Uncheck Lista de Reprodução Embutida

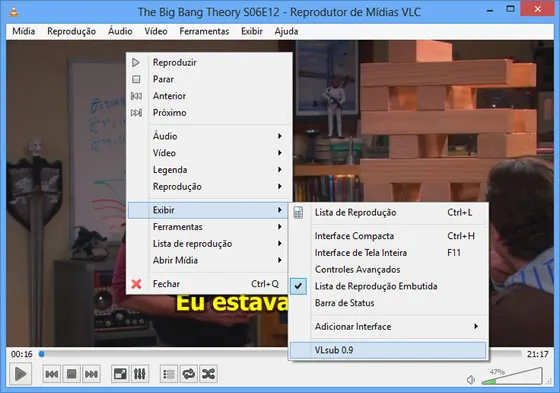[388, 286]
